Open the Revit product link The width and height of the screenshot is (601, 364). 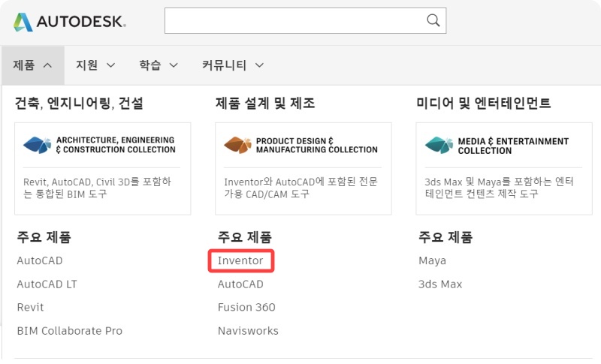30,308
